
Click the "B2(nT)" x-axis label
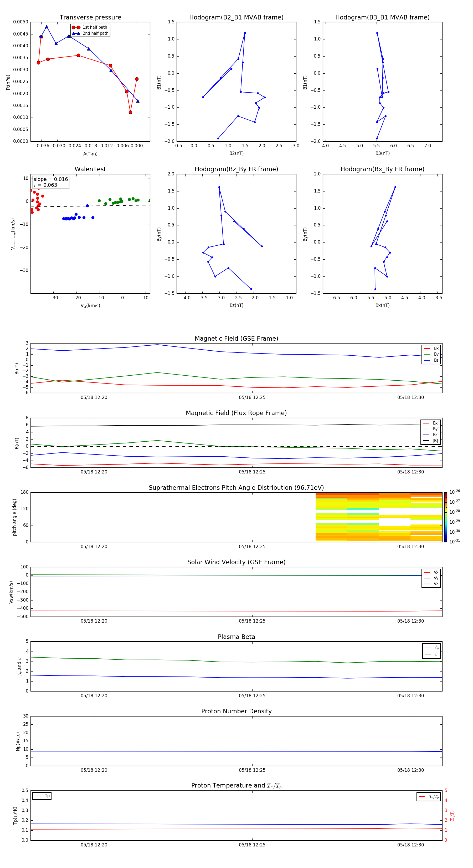(236, 153)
